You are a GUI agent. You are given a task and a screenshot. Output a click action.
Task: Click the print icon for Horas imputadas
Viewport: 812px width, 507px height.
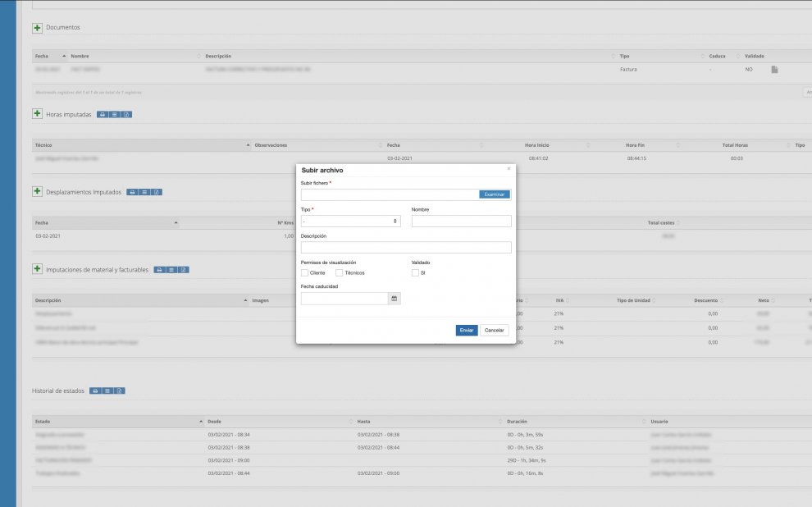[103, 115]
